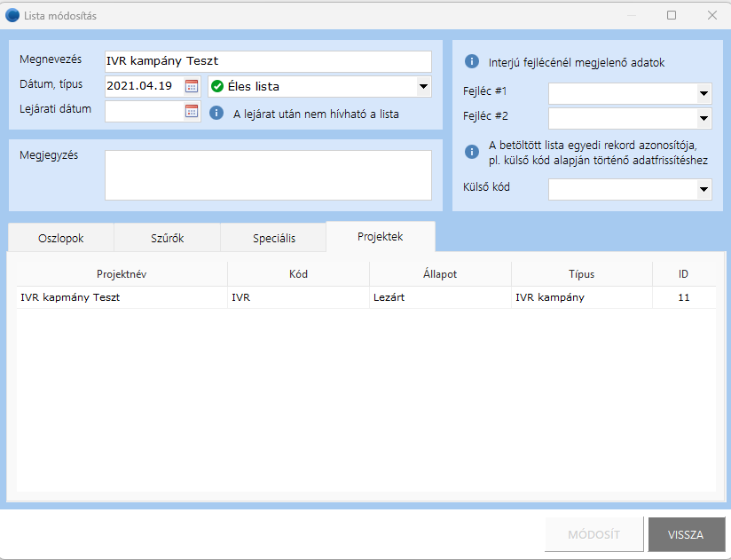Select the IVR kapmány Teszt project row
Viewport: 731px width, 560px height.
[x=121, y=298]
